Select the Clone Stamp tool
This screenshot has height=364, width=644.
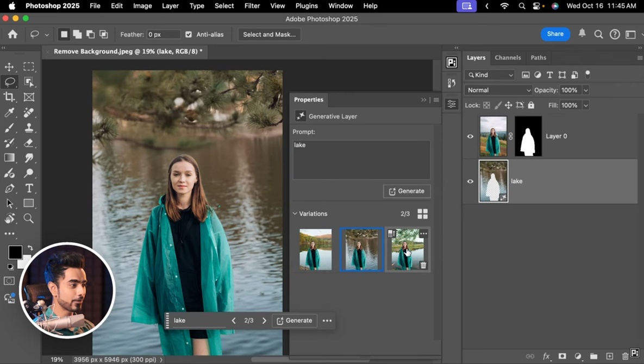[x=29, y=128]
